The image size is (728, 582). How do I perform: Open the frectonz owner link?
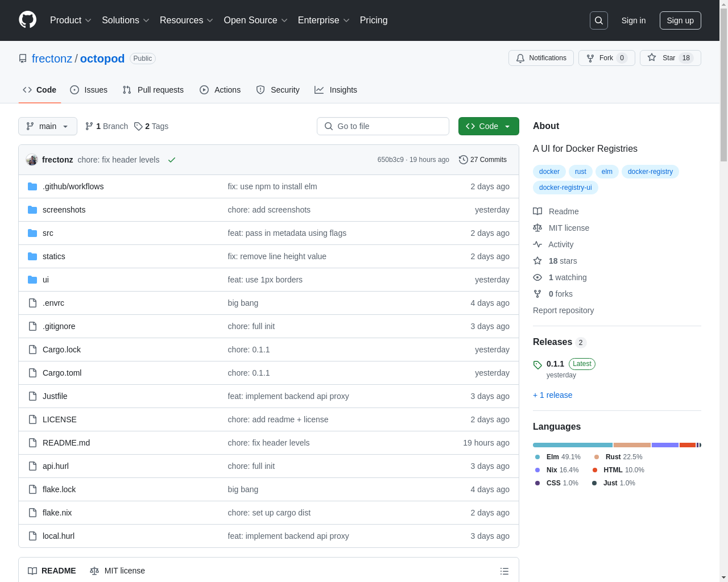tap(52, 59)
